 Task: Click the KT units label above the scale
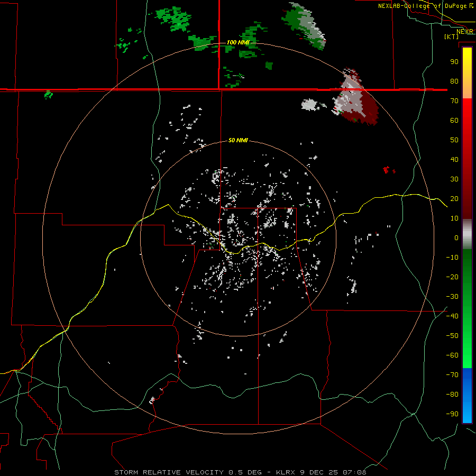452,36
